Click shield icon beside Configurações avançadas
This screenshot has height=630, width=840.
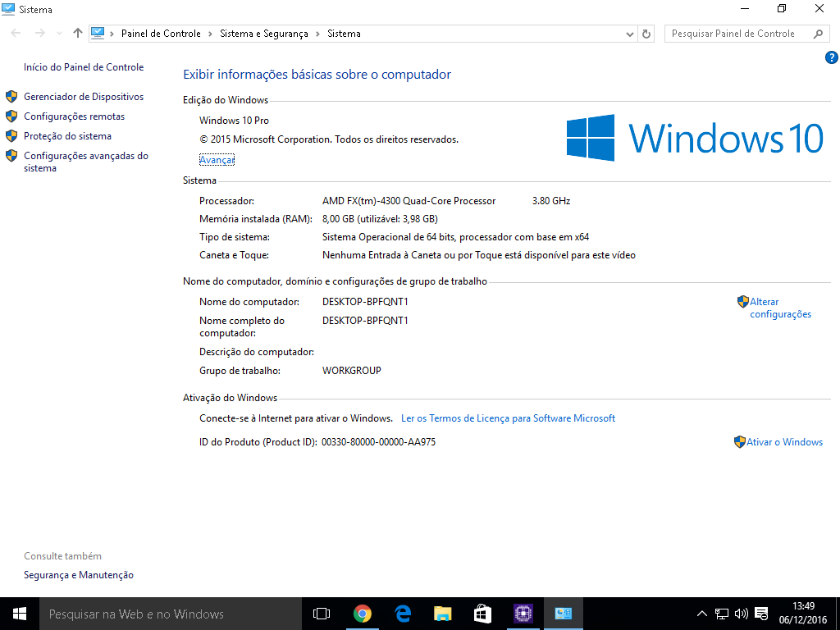(11, 156)
